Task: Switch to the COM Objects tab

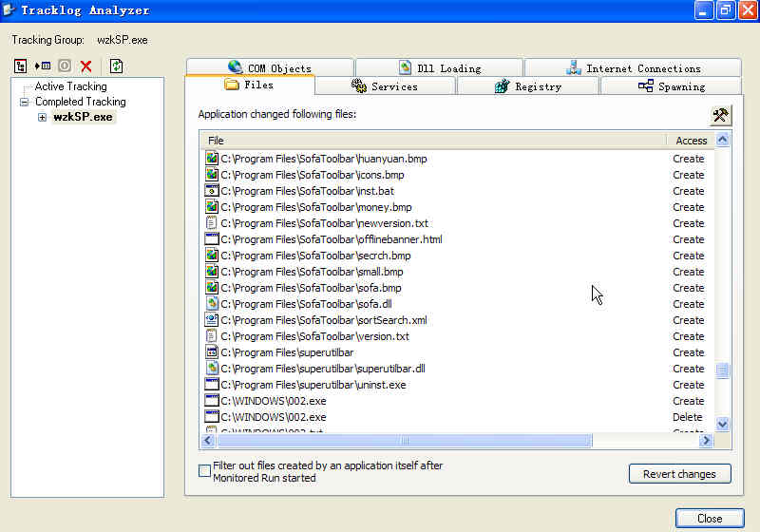Action: [x=270, y=67]
